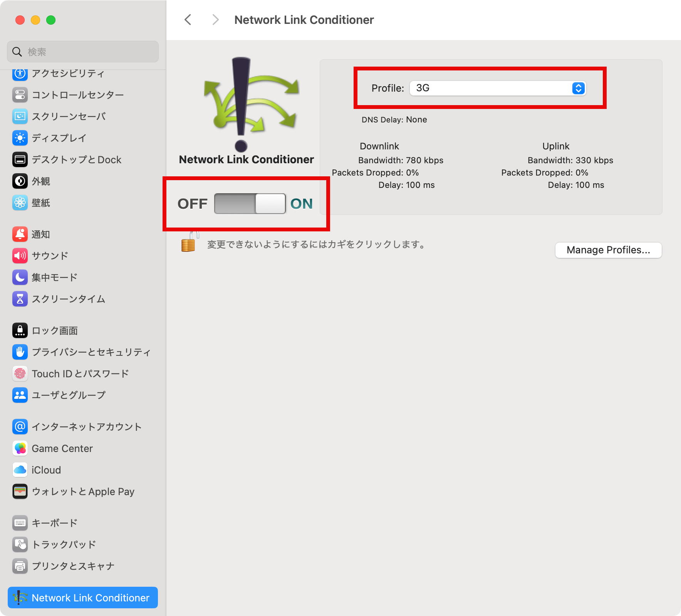This screenshot has height=616, width=681.
Task: Click the magnifying glass search icon
Action: coord(17,52)
